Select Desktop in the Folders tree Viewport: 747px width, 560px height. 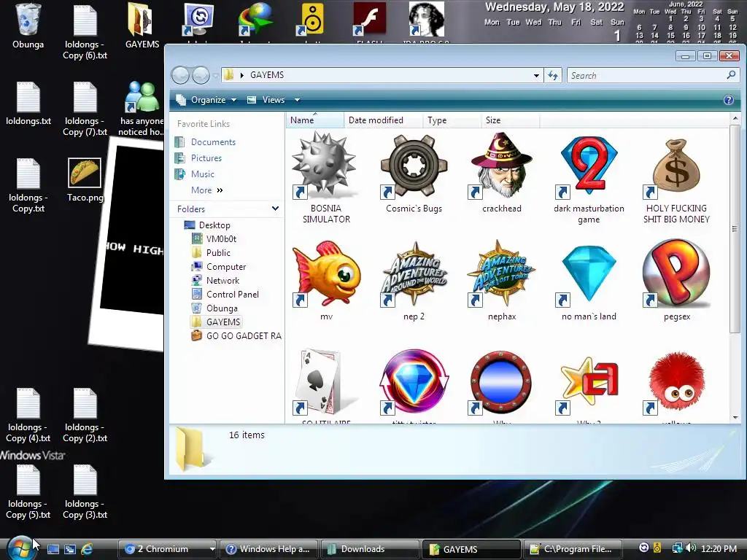click(214, 225)
